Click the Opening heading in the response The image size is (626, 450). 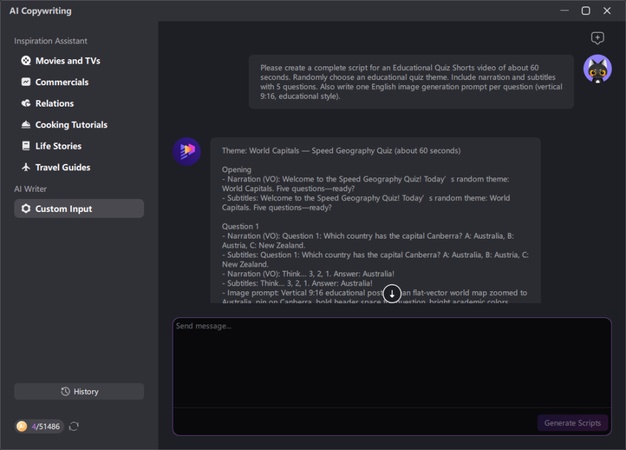point(236,169)
